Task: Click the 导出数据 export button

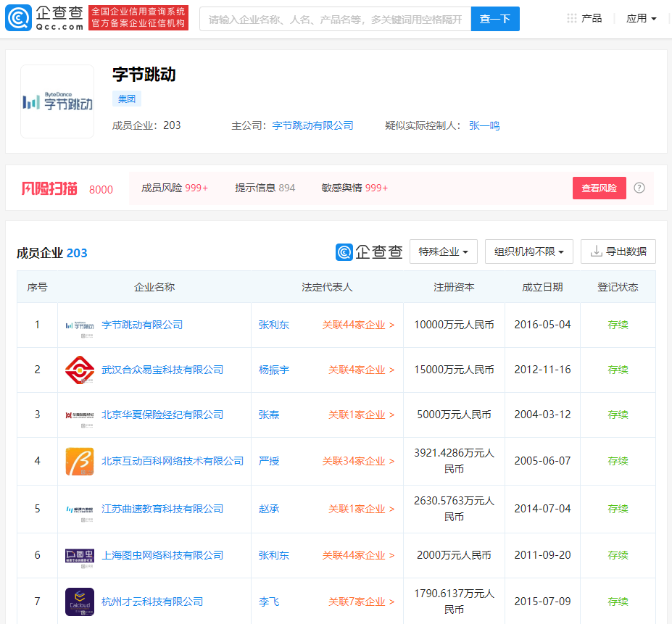Action: tap(618, 251)
